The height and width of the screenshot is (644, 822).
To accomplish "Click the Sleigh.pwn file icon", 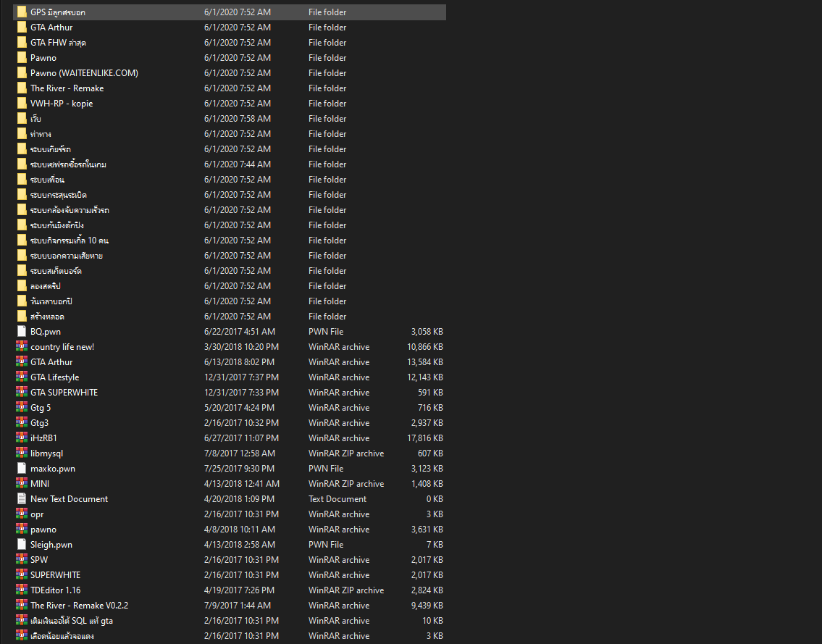I will click(x=22, y=544).
